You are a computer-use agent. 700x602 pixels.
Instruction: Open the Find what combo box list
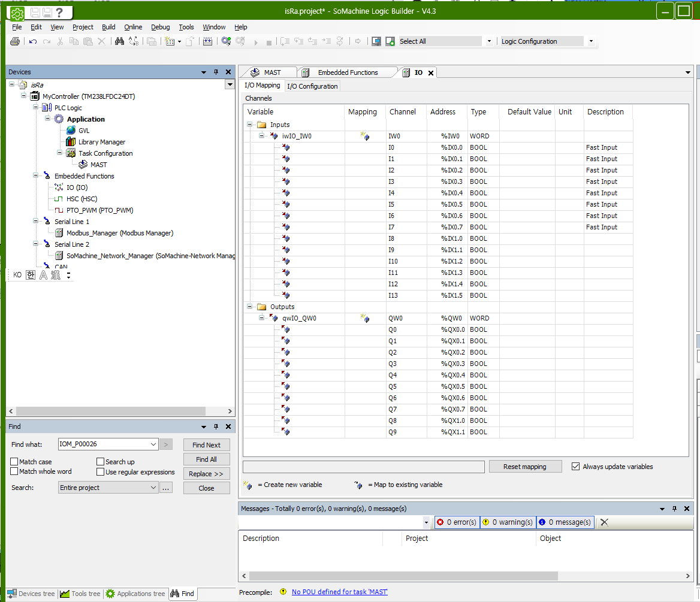coord(153,444)
